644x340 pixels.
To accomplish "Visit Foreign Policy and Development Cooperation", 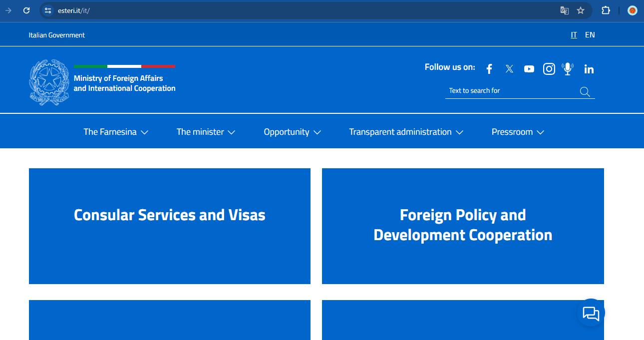I will (463, 226).
